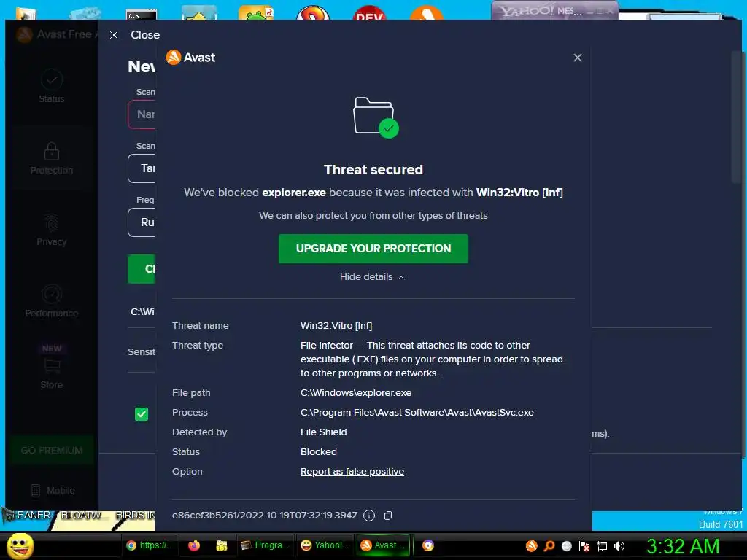Click the volume speaker tray icon
The height and width of the screenshot is (560, 747).
point(619,546)
